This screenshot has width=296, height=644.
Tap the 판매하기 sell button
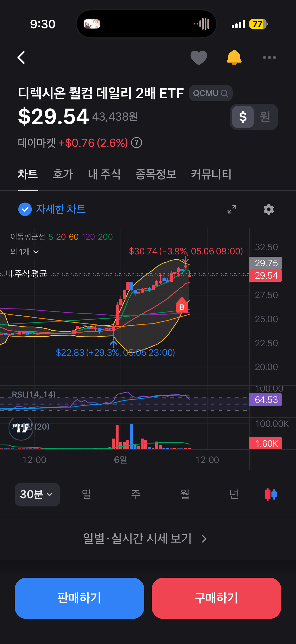[x=80, y=598]
